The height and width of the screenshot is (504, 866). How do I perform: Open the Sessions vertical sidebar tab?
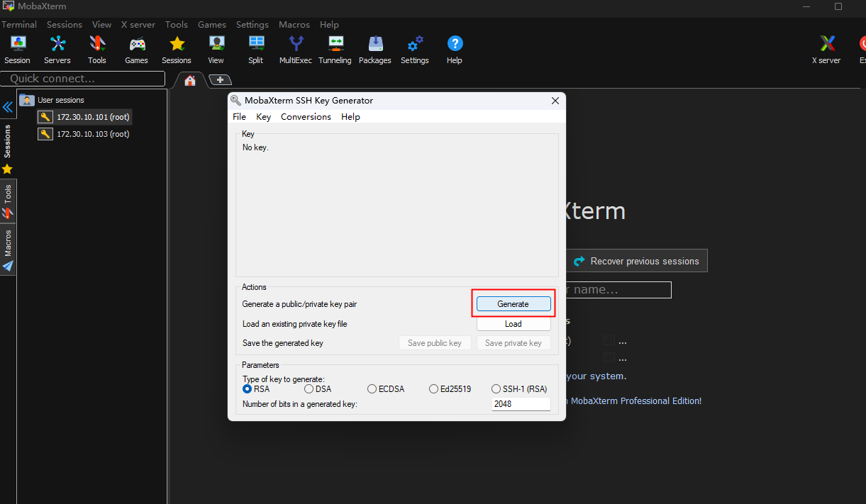click(8, 141)
